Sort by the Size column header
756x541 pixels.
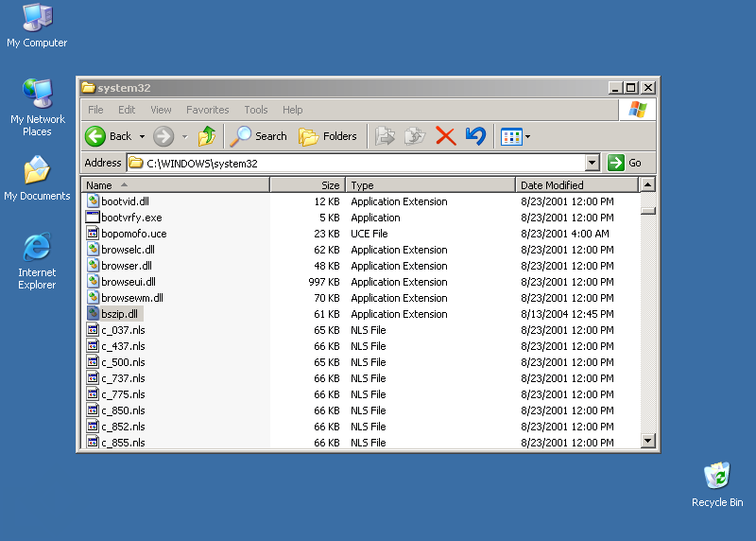click(x=308, y=184)
